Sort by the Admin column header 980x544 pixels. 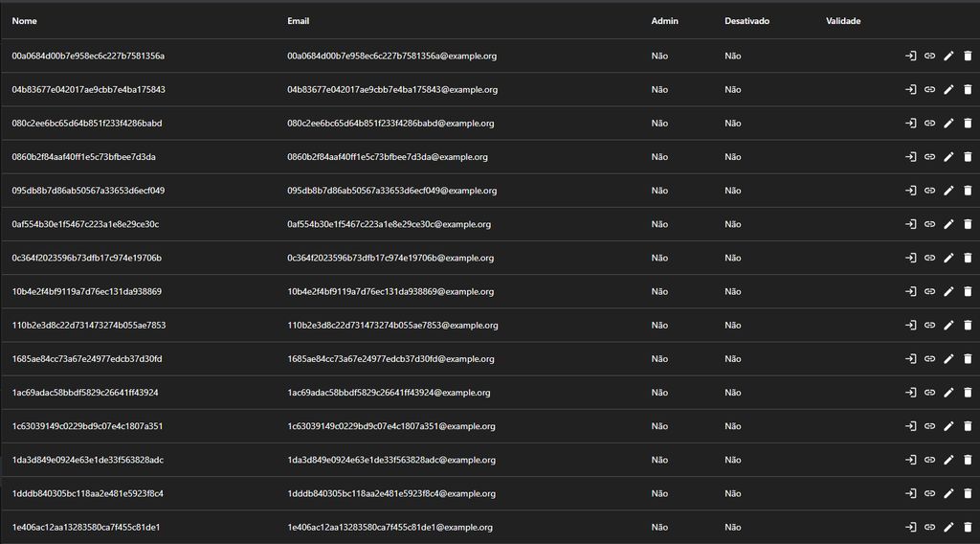(664, 21)
